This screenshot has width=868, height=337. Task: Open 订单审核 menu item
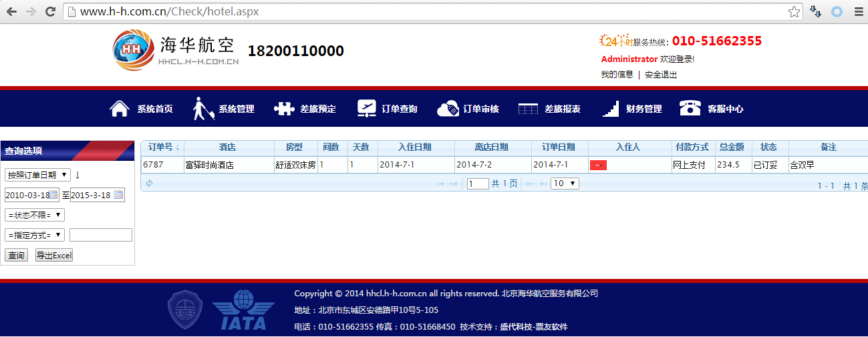coord(481,109)
